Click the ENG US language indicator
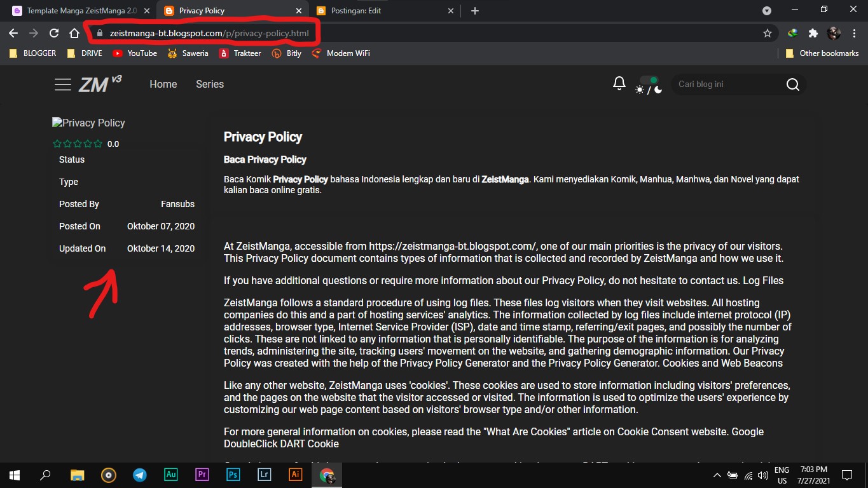The image size is (868, 488). point(782,475)
